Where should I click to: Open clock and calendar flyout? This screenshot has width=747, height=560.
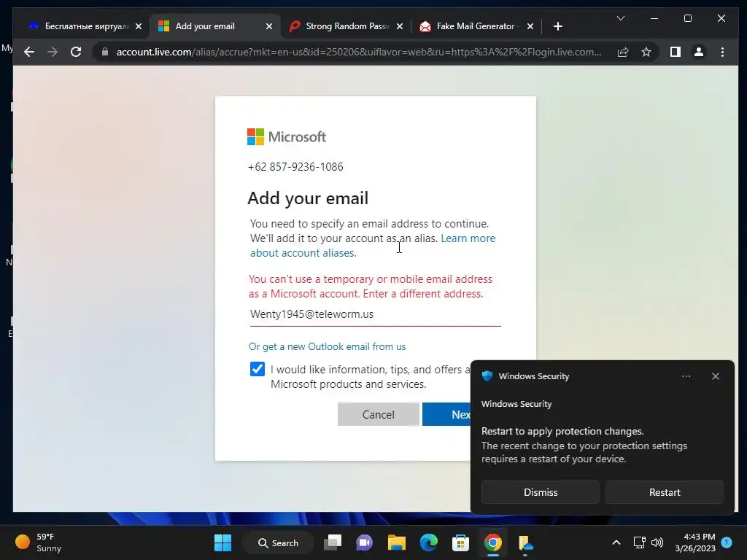tap(695, 542)
